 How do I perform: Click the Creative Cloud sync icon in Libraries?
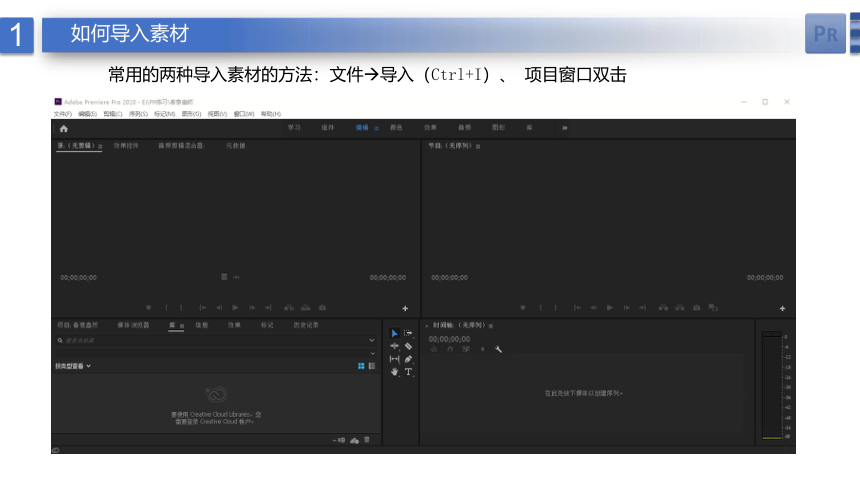(x=354, y=441)
